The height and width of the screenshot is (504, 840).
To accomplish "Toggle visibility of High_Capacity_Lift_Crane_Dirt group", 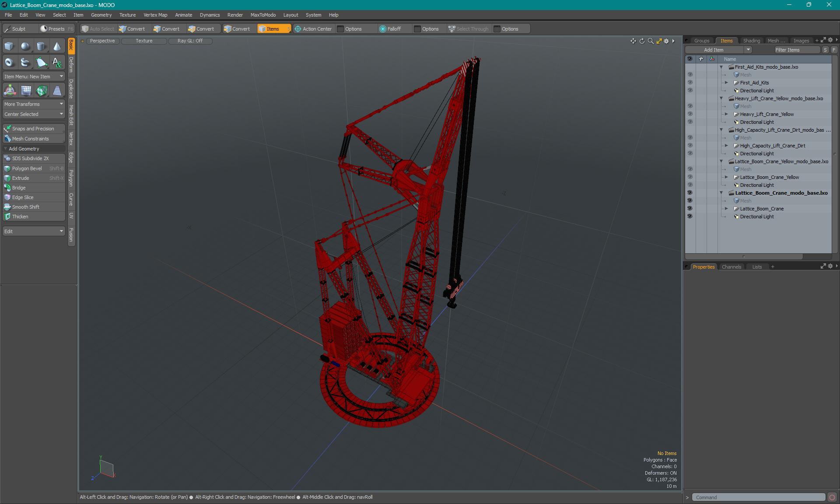I will [x=690, y=146].
